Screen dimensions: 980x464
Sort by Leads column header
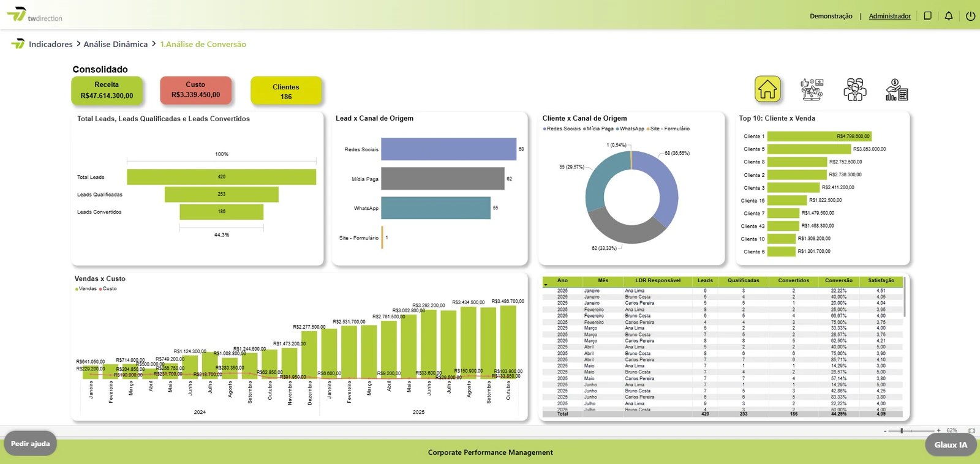(x=705, y=280)
